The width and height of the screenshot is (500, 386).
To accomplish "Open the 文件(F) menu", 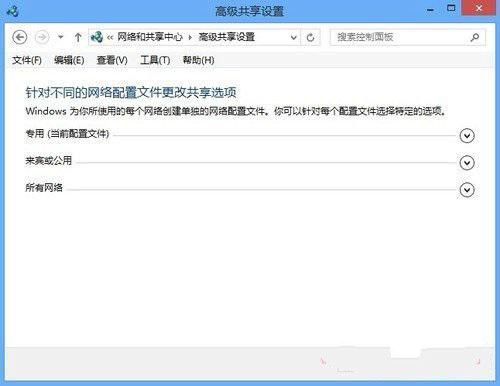I will click(x=27, y=60).
